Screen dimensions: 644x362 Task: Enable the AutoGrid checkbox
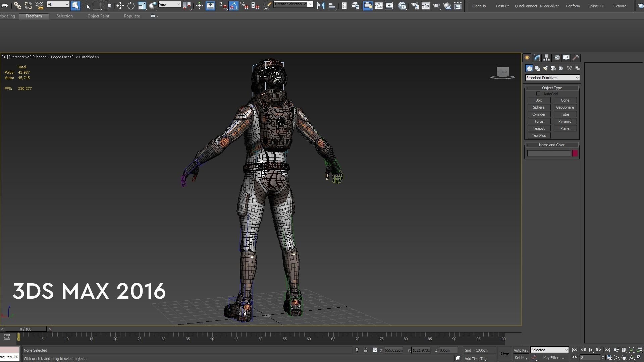tap(538, 94)
